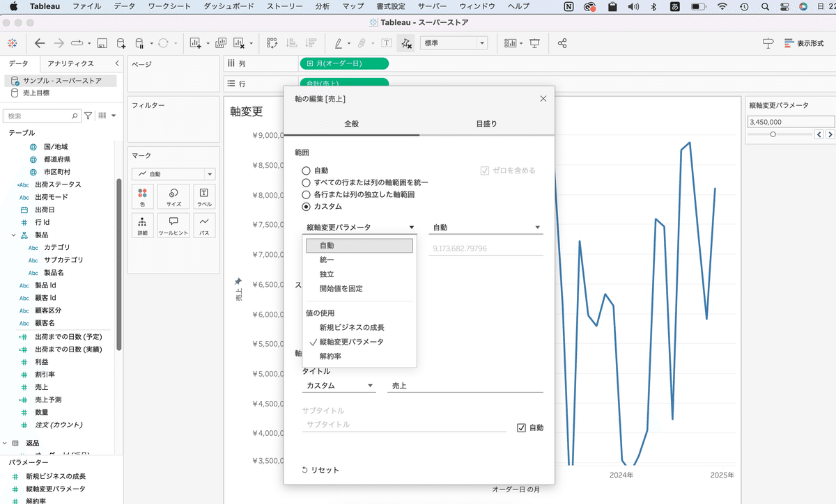Click the data guide icon left of 表示形式
This screenshot has width=836, height=504.
768,43
